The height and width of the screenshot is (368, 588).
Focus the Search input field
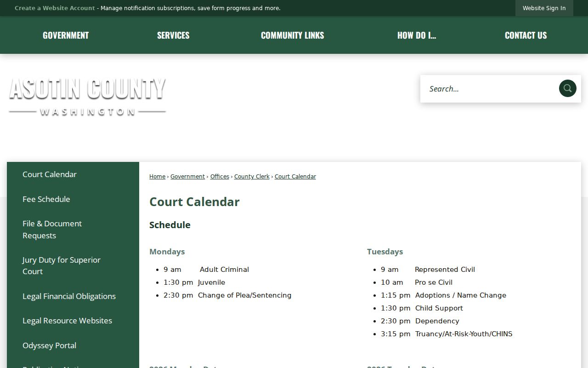click(x=489, y=88)
